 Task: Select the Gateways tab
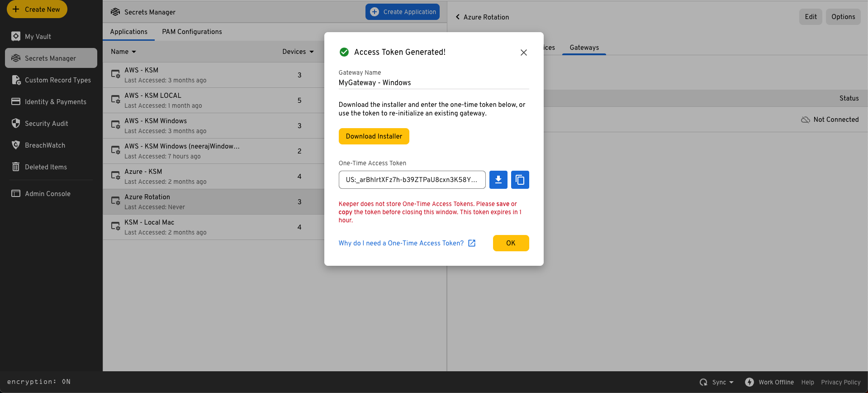584,48
